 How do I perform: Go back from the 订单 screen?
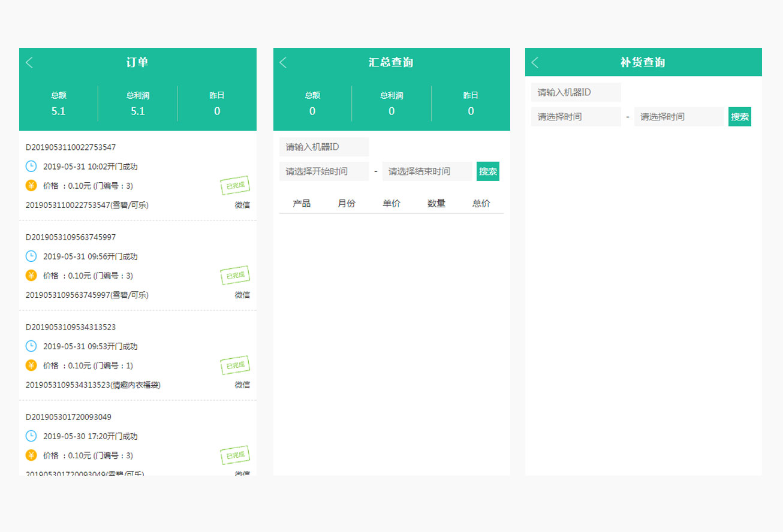[29, 62]
